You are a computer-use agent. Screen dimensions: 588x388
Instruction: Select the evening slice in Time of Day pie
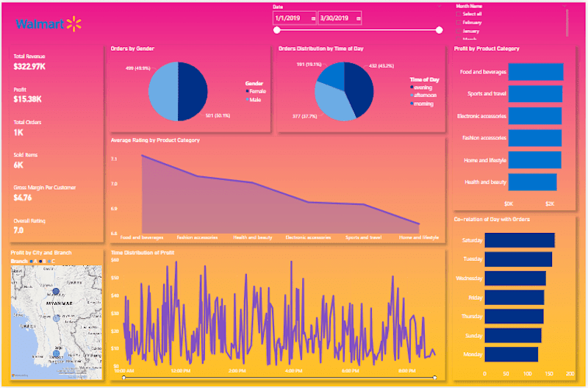click(360, 88)
